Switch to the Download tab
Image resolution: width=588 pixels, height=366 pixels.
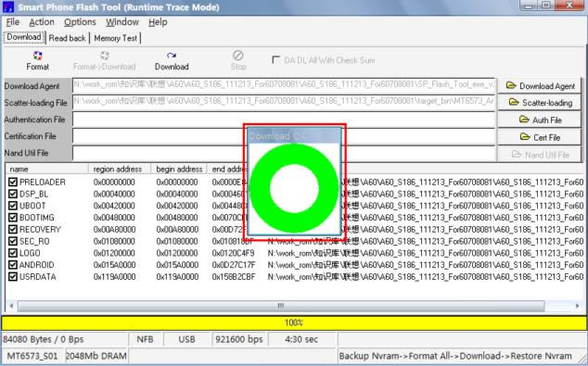24,37
